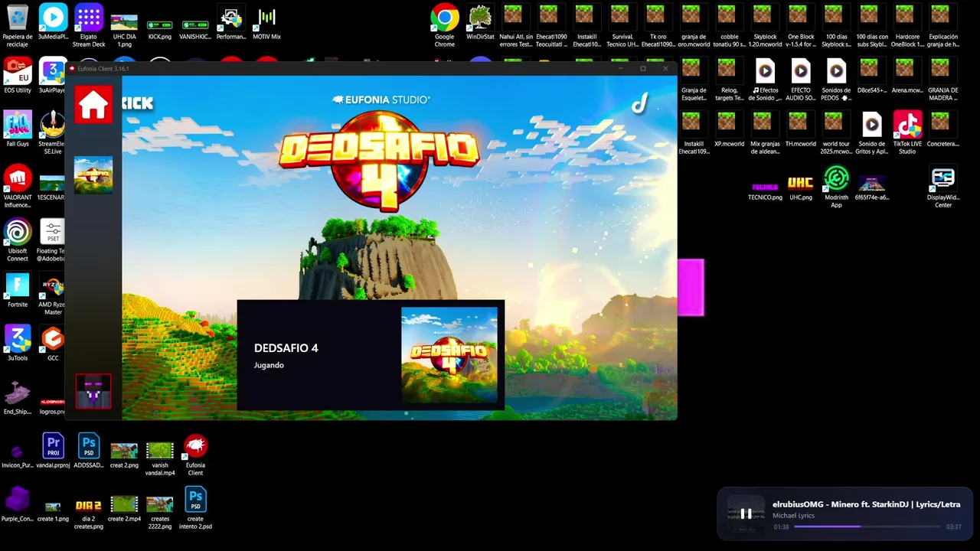The width and height of the screenshot is (980, 551).
Task: Select world tour 2025 mcworld file
Action: (836, 133)
